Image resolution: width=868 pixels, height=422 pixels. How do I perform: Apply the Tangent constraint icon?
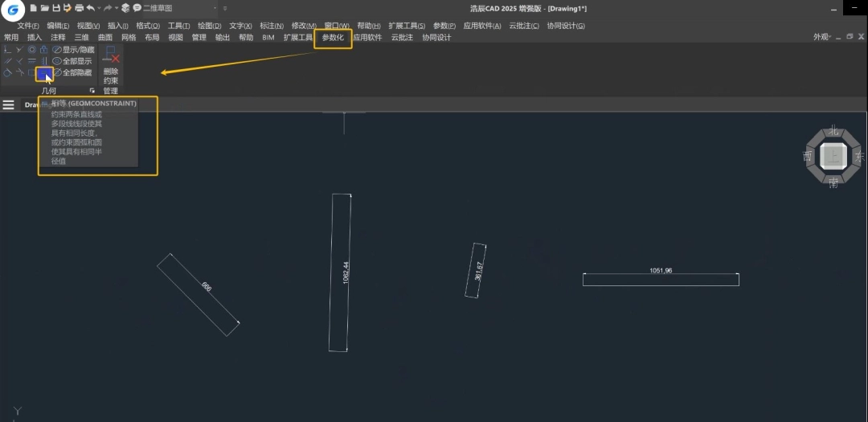pos(7,73)
